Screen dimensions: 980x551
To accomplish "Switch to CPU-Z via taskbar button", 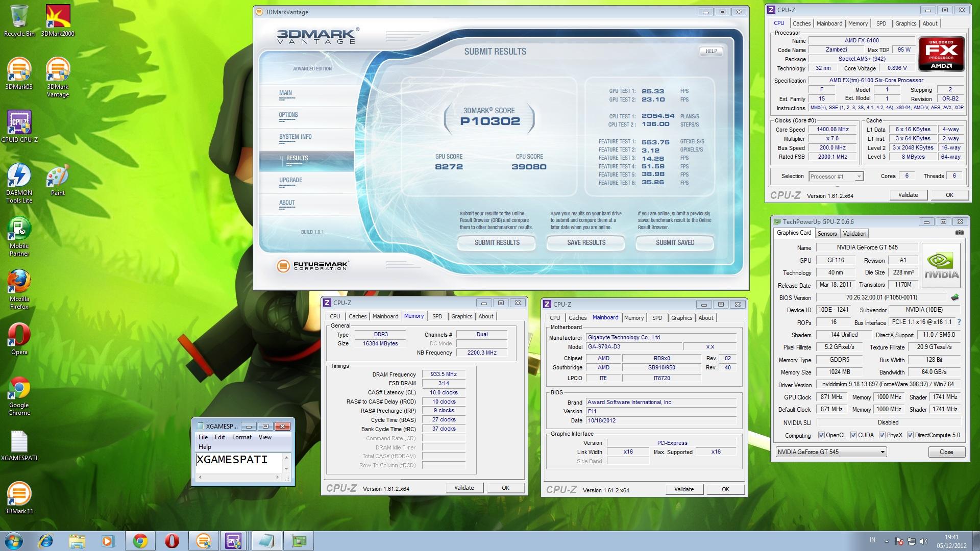I will (234, 541).
